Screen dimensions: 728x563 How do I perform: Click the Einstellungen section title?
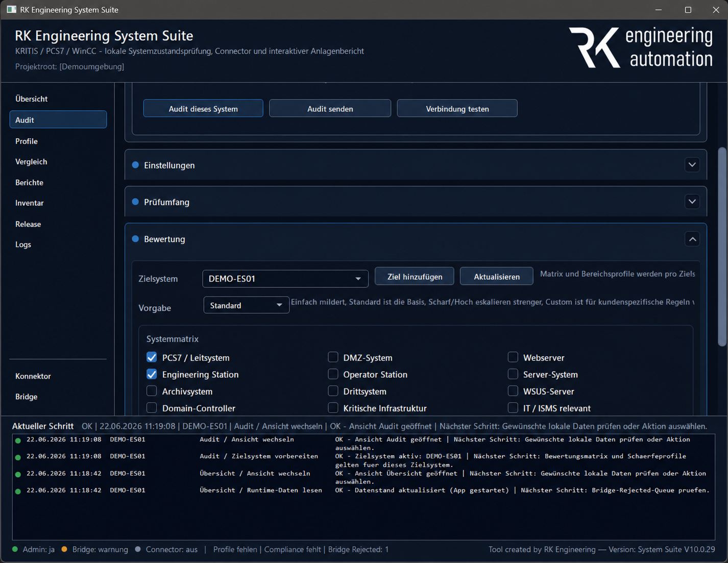click(x=169, y=165)
